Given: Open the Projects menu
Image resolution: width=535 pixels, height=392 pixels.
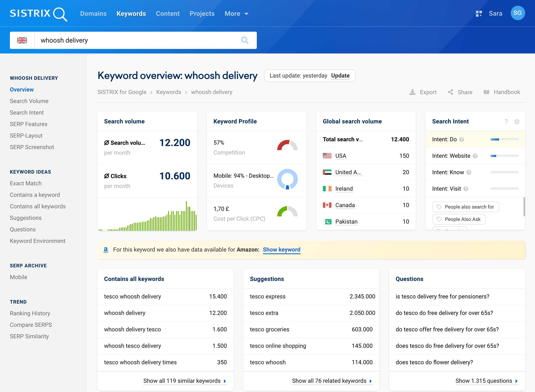Looking at the screenshot, I should point(202,14).
